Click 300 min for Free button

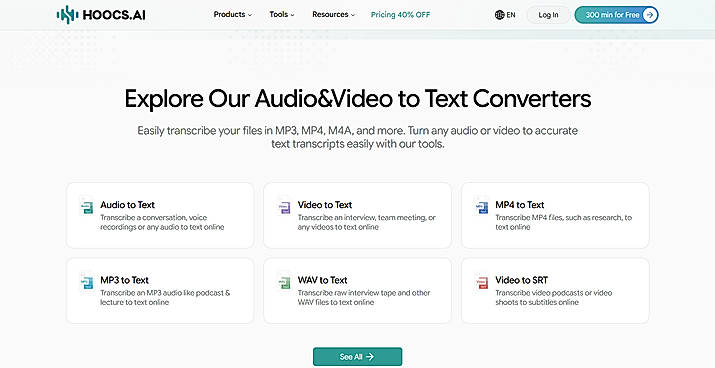617,15
